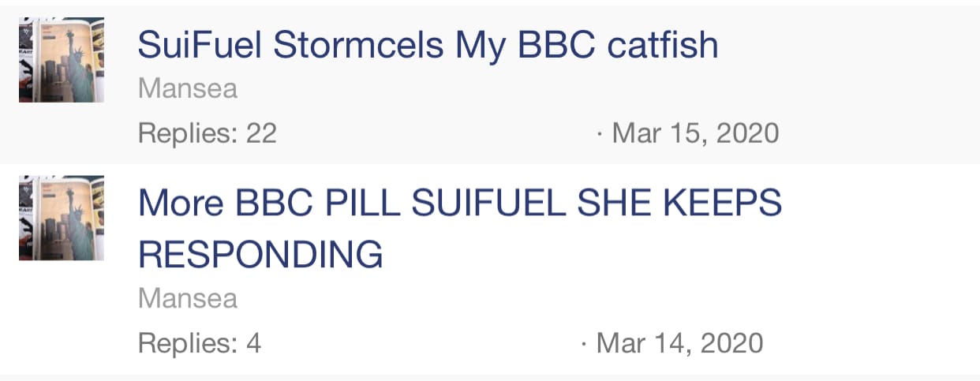Click the 'Replies: 22' counter
Screen dimensions: 980x381
pos(207,133)
